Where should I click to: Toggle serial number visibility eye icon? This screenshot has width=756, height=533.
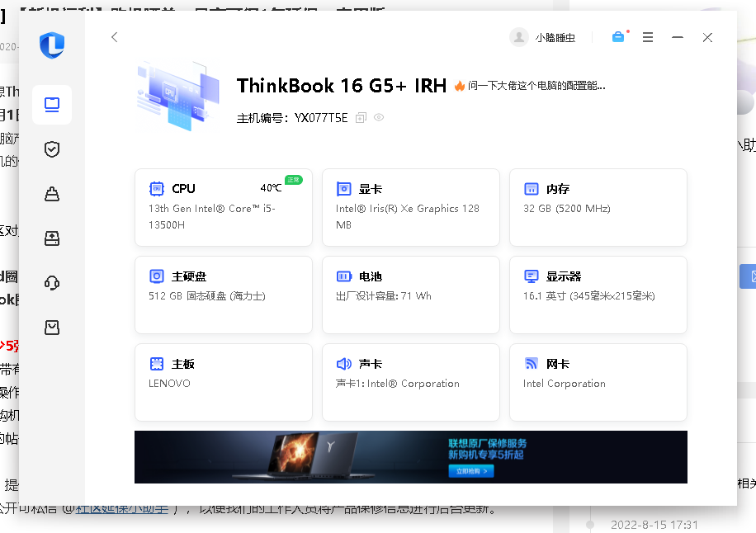click(379, 117)
